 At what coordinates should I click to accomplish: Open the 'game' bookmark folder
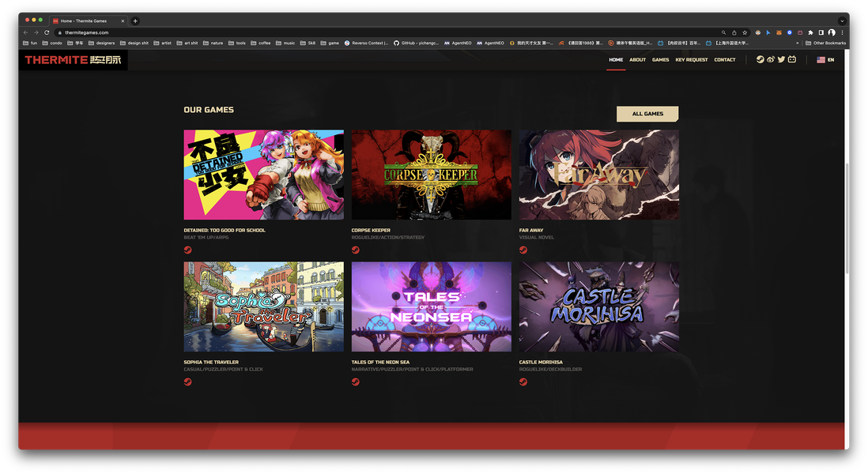click(330, 43)
